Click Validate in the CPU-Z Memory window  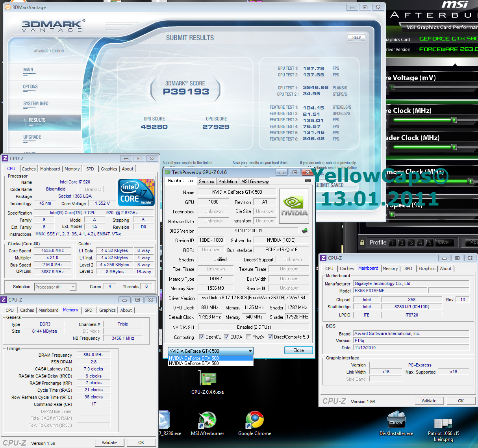click(x=109, y=442)
